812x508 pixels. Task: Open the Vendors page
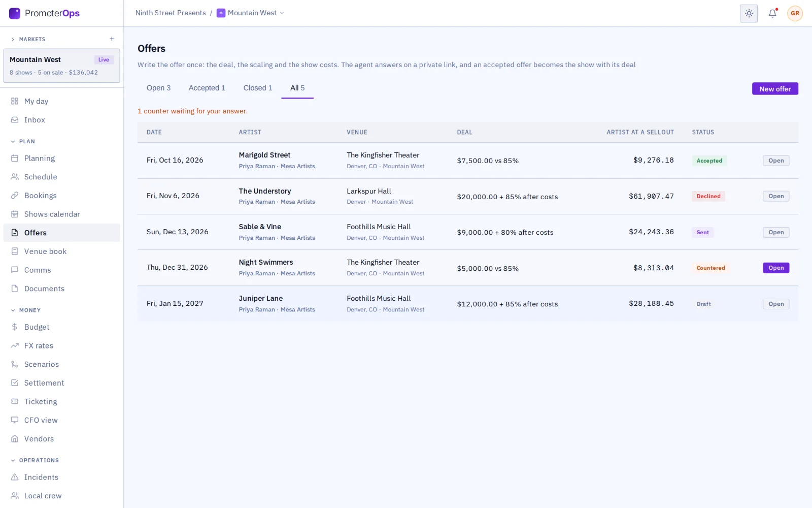click(61, 439)
